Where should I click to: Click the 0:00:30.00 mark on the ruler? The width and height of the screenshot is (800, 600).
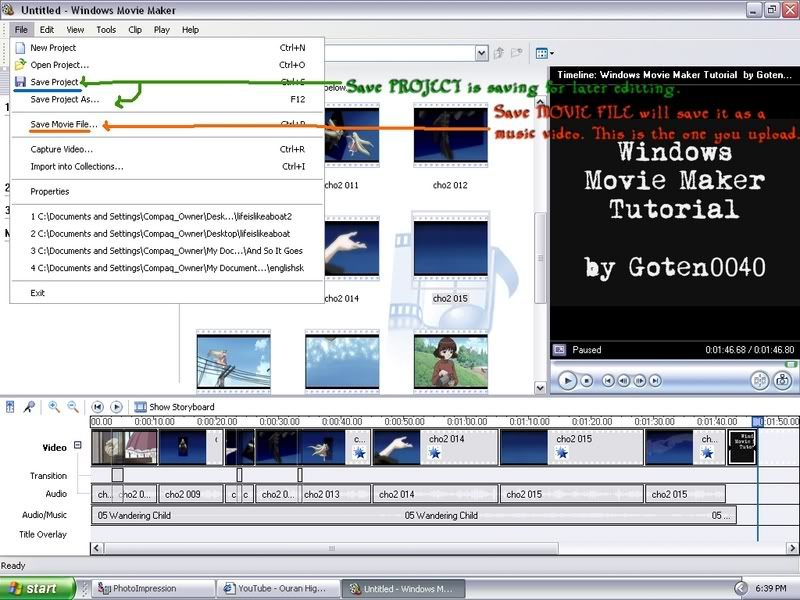click(x=279, y=422)
